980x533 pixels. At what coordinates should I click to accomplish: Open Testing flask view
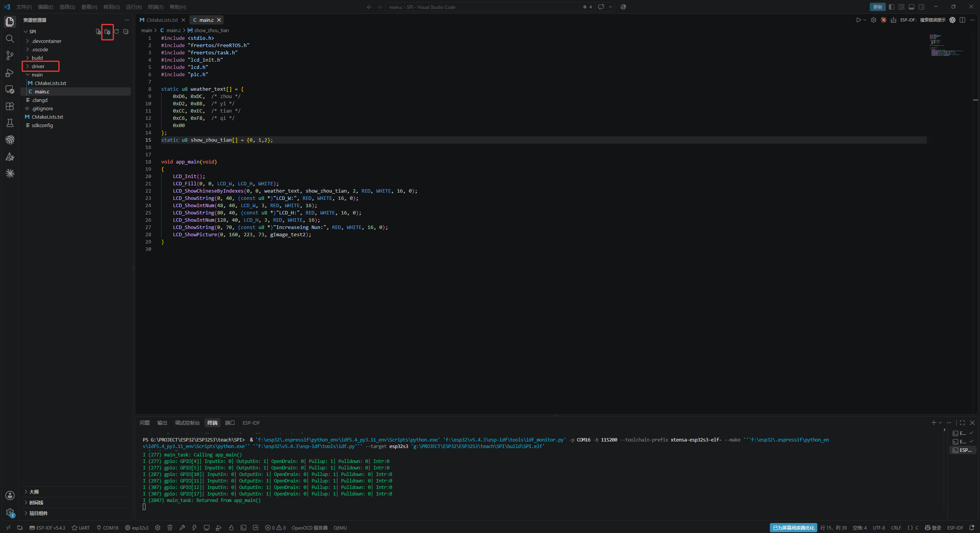(10, 123)
